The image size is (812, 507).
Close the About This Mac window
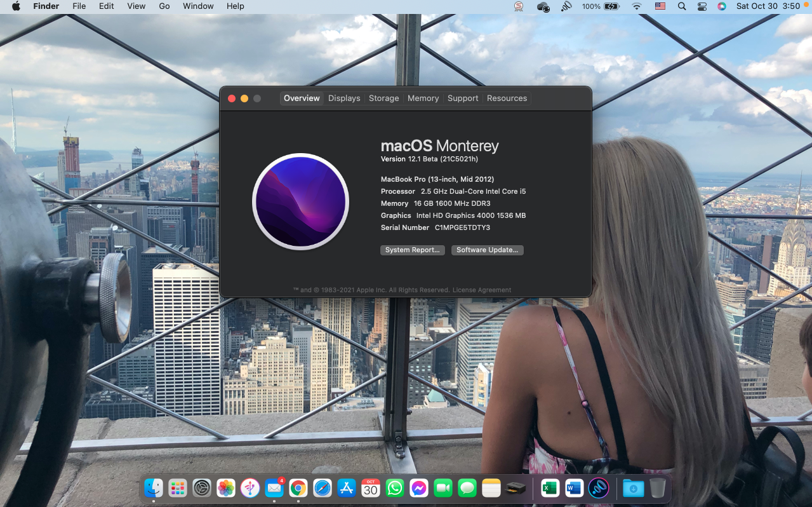pos(232,98)
